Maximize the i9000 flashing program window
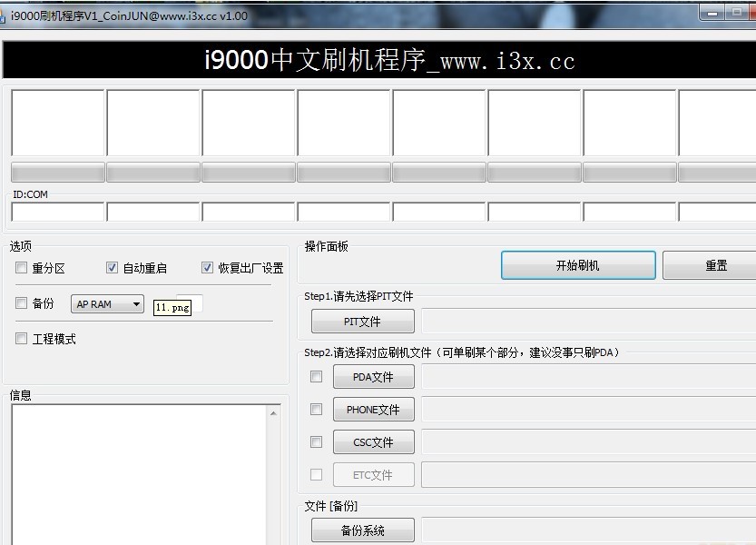The image size is (756, 545). (x=737, y=13)
